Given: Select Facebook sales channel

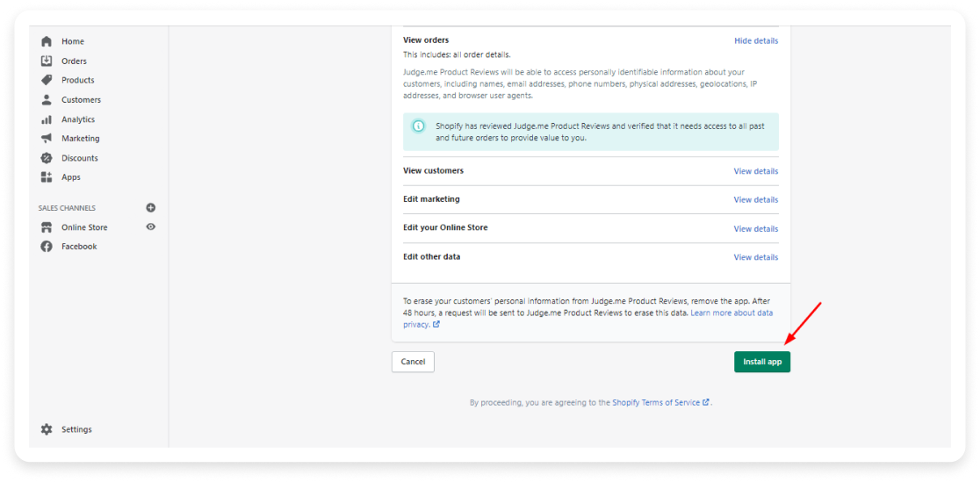Looking at the screenshot, I should [79, 247].
